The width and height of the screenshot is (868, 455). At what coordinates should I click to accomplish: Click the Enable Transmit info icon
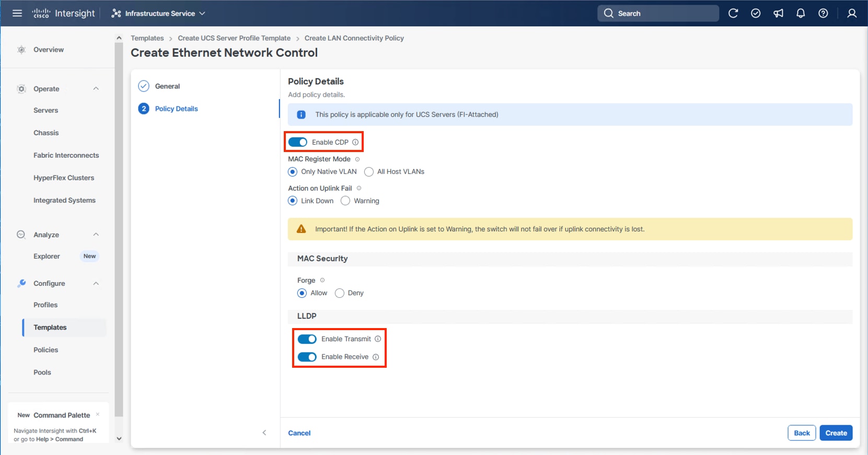378,339
